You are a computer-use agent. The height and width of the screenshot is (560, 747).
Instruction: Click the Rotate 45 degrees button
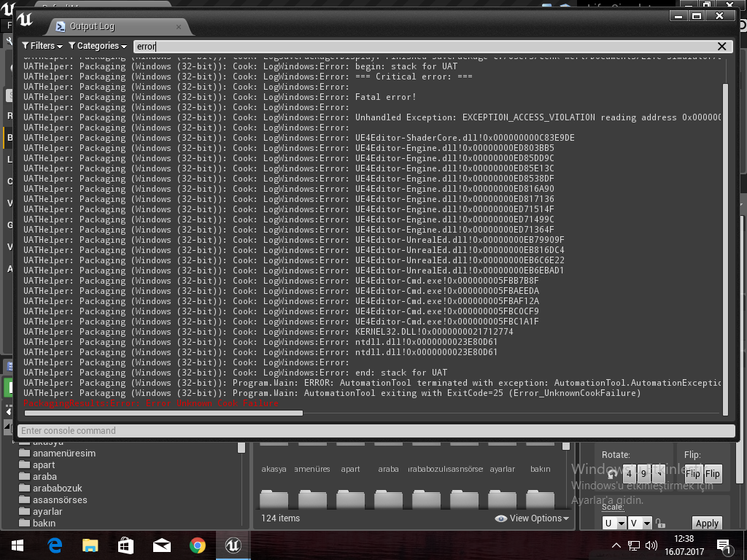point(629,474)
